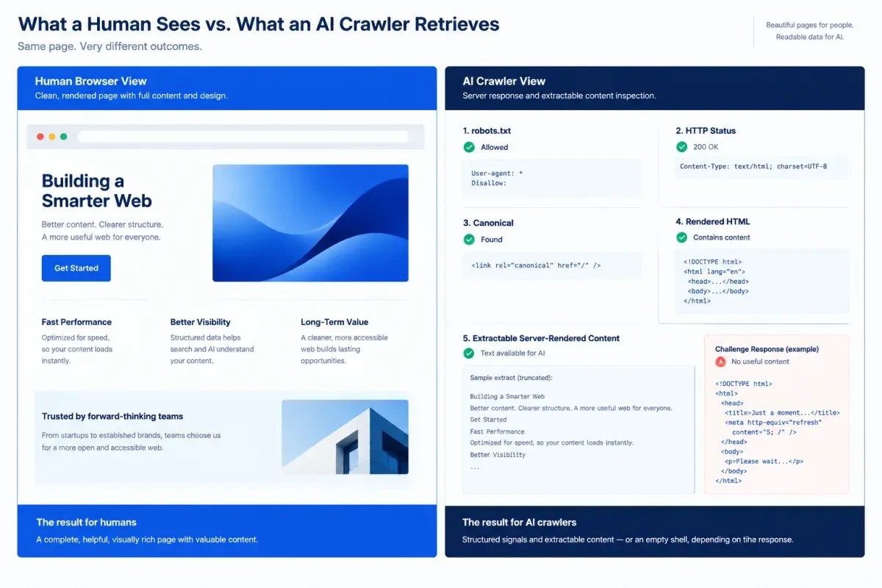Click the green check beside Contains content
The image size is (882, 588).
tap(681, 237)
